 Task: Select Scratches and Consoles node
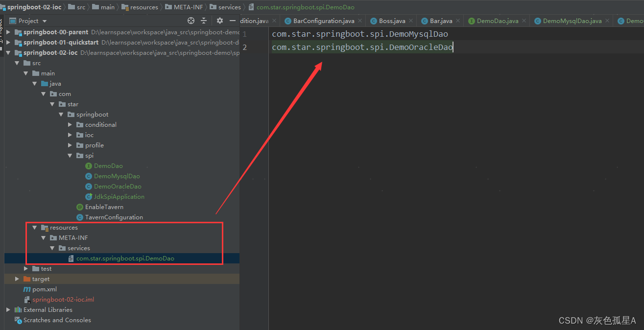(57, 320)
